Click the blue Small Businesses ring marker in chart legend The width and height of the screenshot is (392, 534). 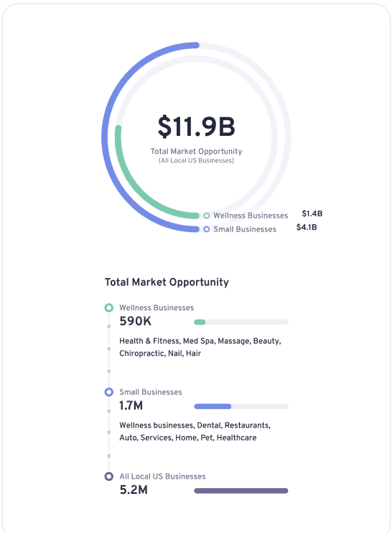pos(207,229)
